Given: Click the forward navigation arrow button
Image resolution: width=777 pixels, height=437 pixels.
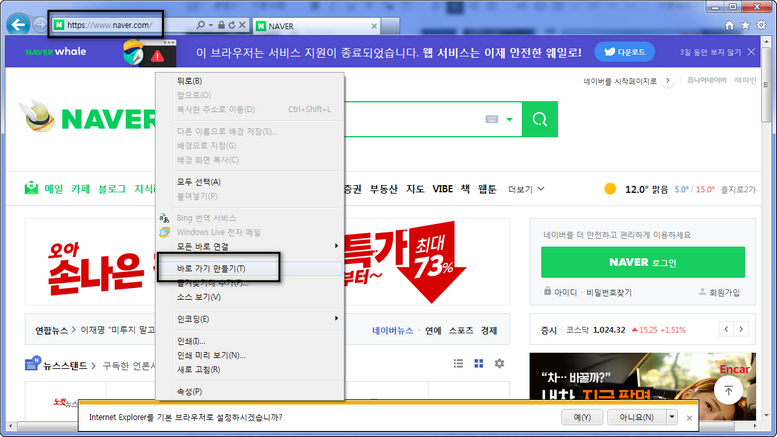Looking at the screenshot, I should point(40,25).
